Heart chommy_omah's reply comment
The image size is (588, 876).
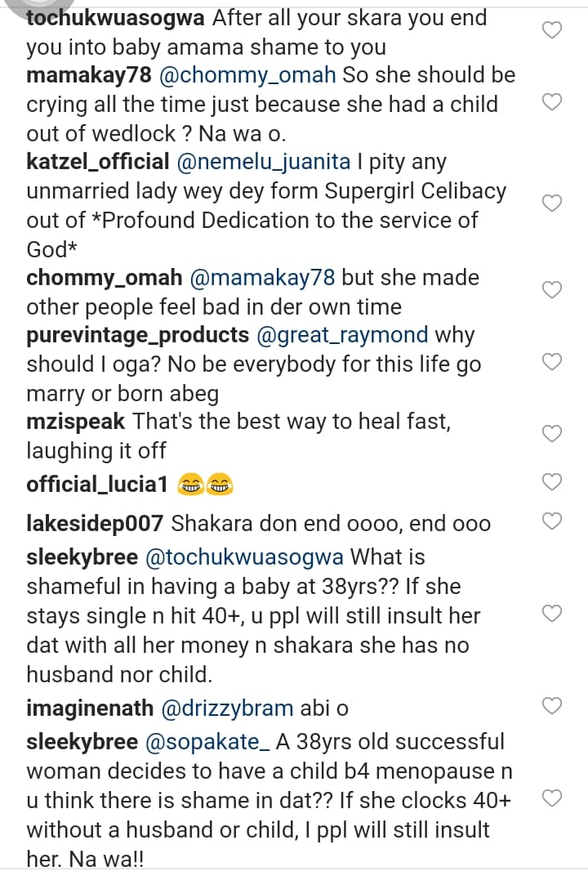pos(553,289)
